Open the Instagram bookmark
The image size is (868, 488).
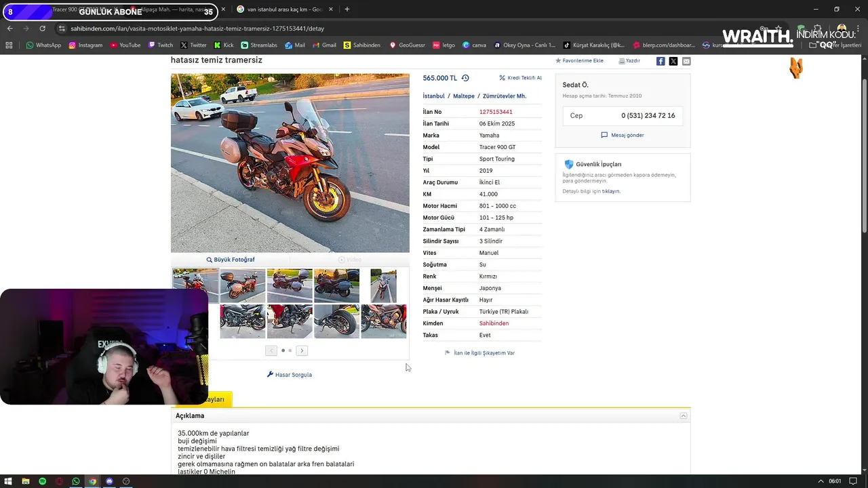(x=85, y=45)
